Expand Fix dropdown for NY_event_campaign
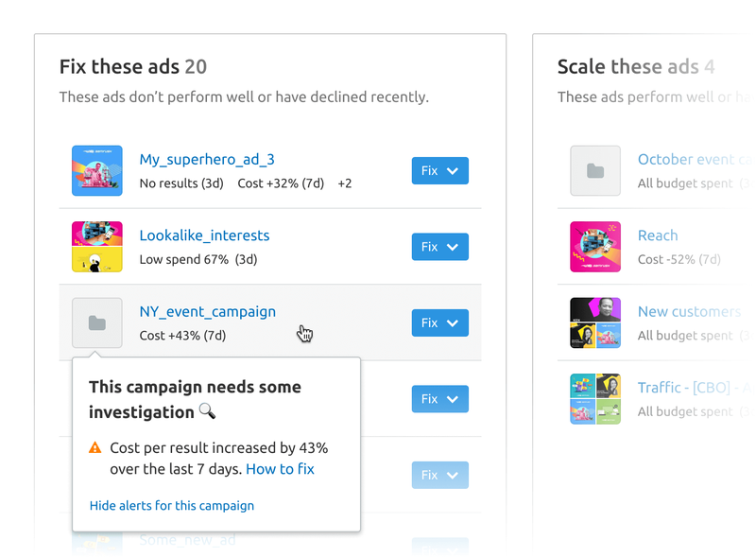Image resolution: width=756 pixels, height=557 pixels. pyautogui.click(x=440, y=322)
